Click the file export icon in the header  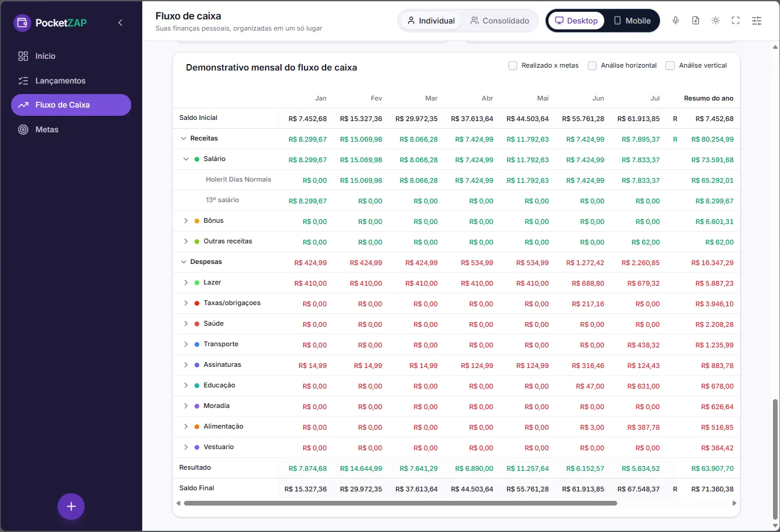(x=696, y=21)
